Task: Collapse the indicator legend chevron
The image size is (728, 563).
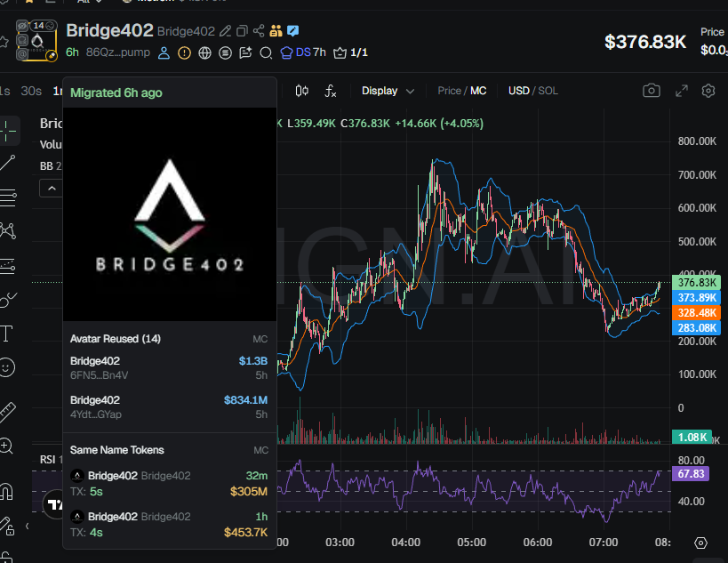Action: [x=52, y=189]
